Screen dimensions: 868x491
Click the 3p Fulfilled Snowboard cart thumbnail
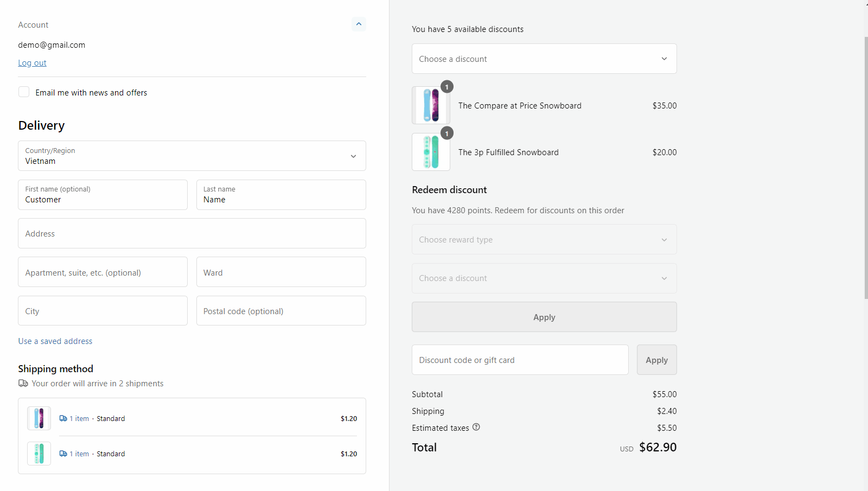click(x=431, y=152)
